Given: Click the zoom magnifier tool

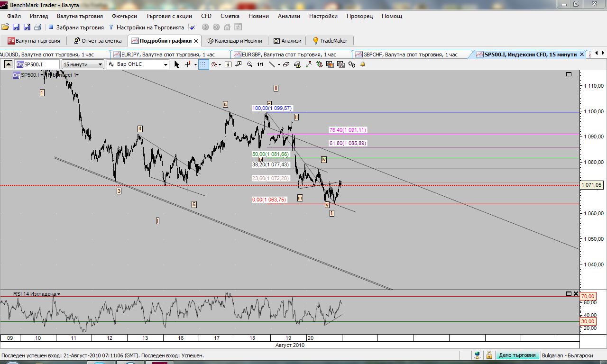Looking at the screenshot, I should 250,64.
